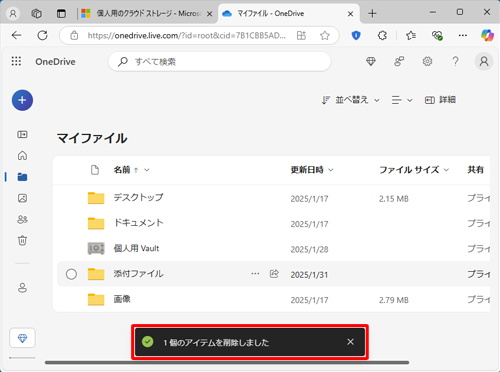Click the 2.15 MB size of デスクトップ
500x372 pixels.
(394, 199)
